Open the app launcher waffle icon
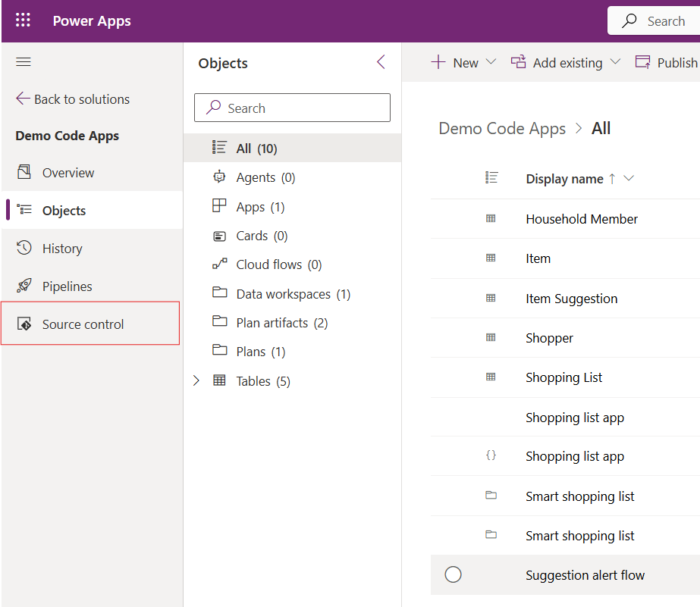Screen dimensions: 700x607 (x=23, y=20)
